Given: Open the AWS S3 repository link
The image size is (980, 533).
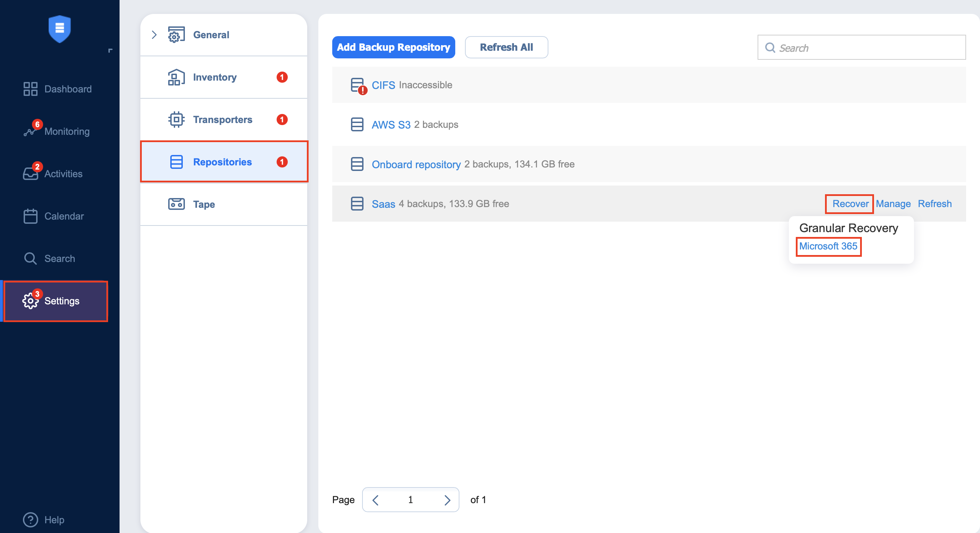Looking at the screenshot, I should click(x=391, y=124).
